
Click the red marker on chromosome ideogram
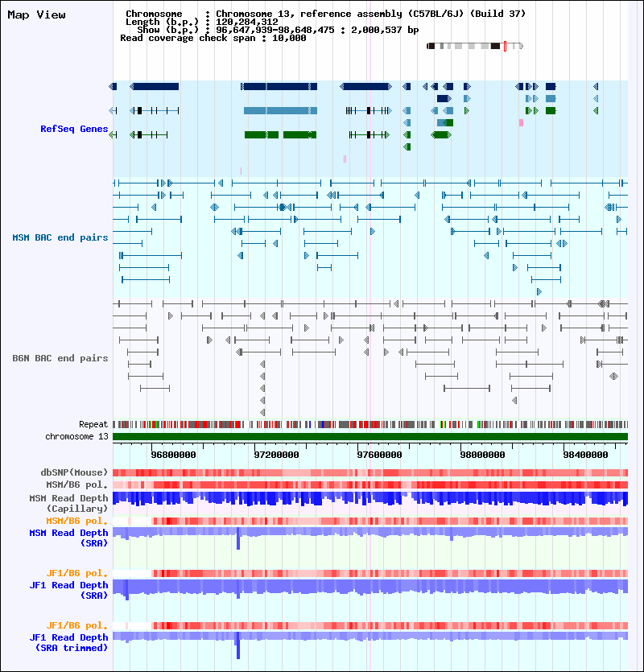tap(505, 46)
